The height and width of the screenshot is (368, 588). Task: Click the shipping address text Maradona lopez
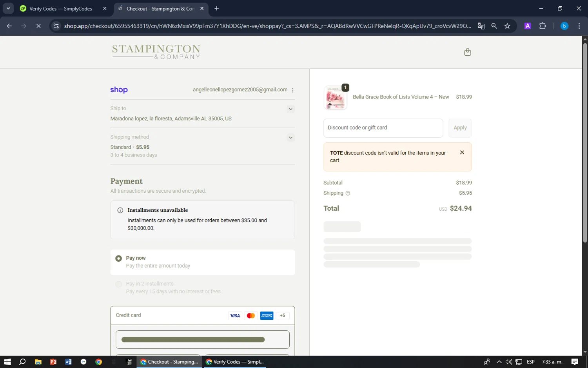click(x=171, y=118)
